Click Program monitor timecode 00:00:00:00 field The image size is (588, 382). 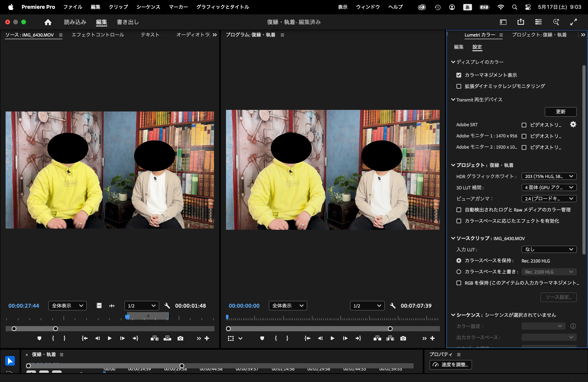click(x=244, y=306)
